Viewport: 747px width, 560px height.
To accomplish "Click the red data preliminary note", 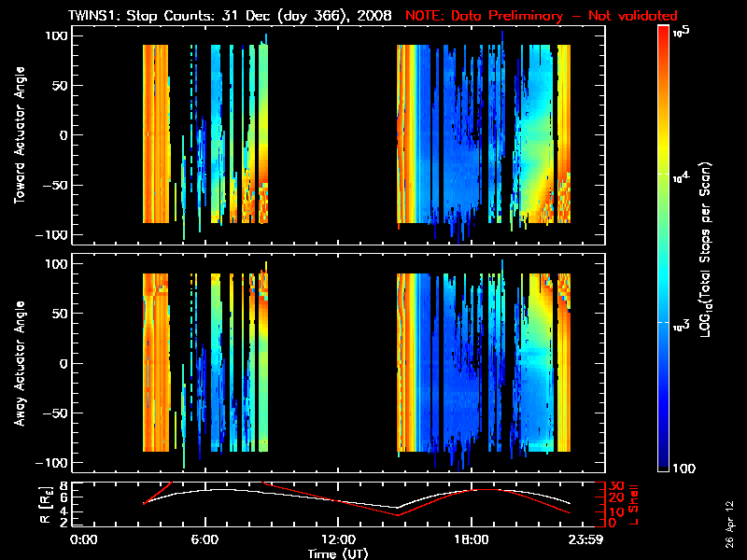I will tap(542, 16).
